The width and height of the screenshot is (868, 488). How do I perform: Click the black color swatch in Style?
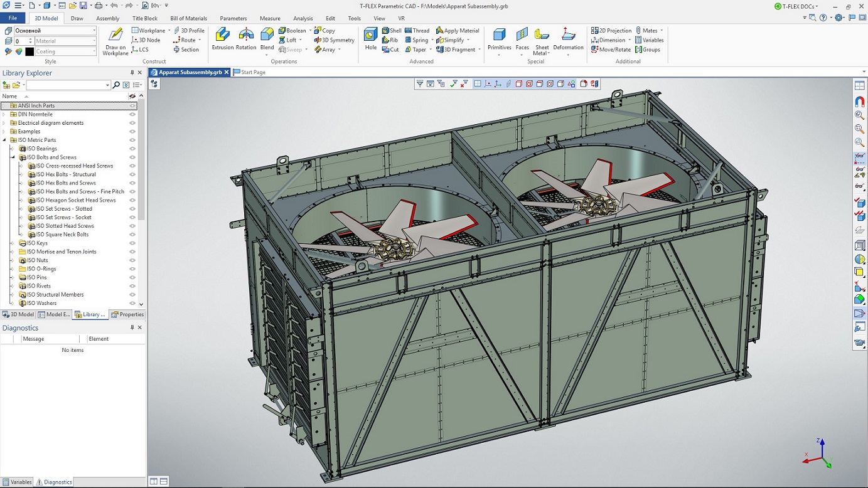point(29,51)
